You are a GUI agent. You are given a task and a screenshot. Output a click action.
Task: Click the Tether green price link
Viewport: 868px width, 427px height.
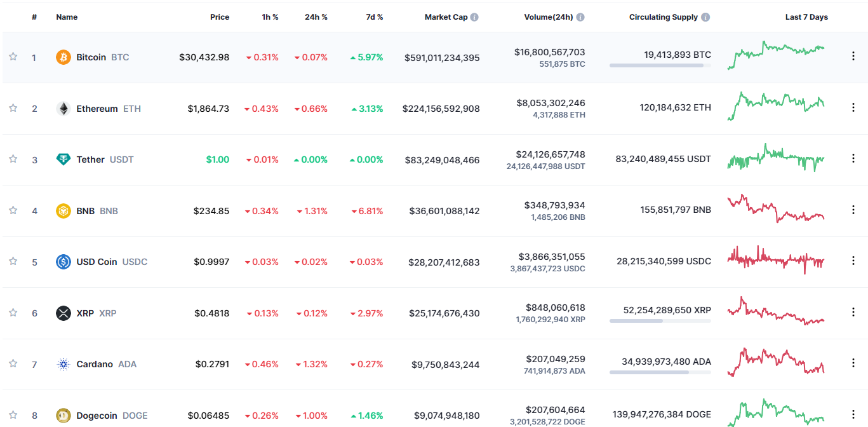tap(218, 159)
